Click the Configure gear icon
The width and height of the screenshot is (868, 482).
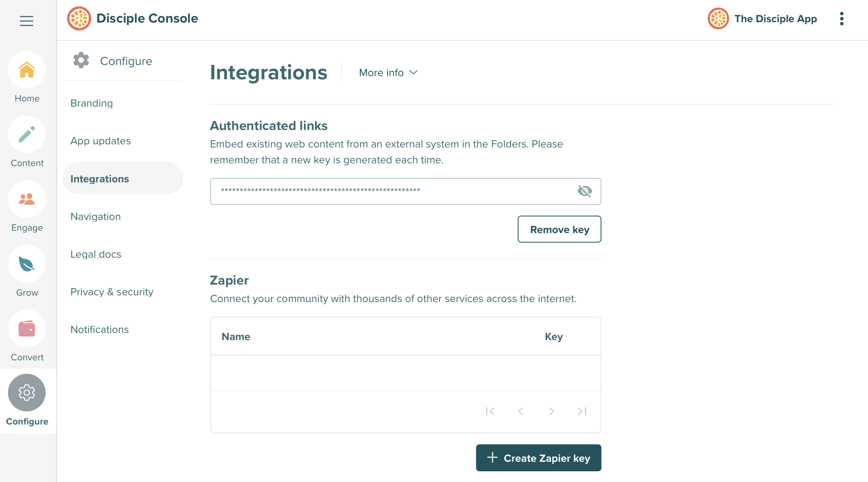point(27,392)
